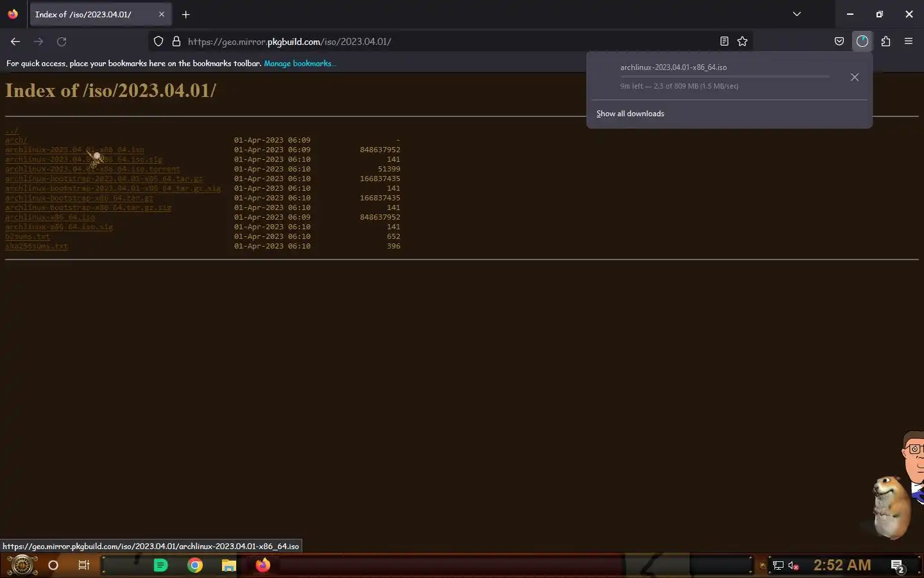Click file size 396

pos(393,246)
